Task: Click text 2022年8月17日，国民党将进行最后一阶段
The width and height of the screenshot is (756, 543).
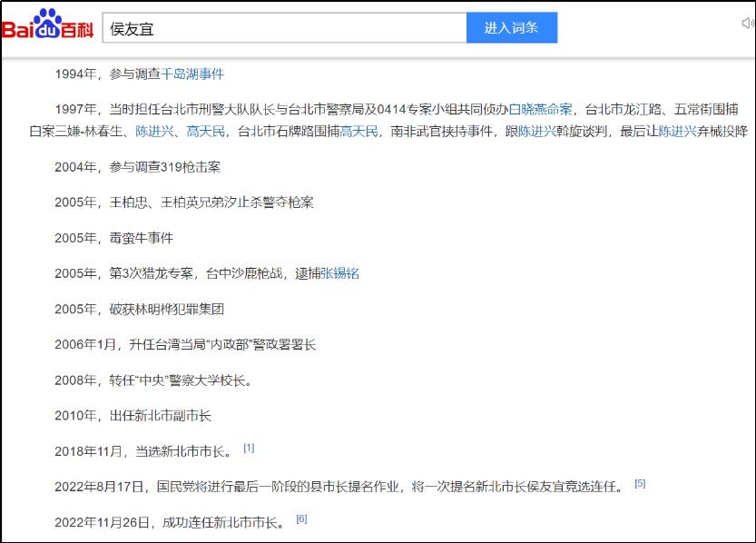Action: click(175, 487)
